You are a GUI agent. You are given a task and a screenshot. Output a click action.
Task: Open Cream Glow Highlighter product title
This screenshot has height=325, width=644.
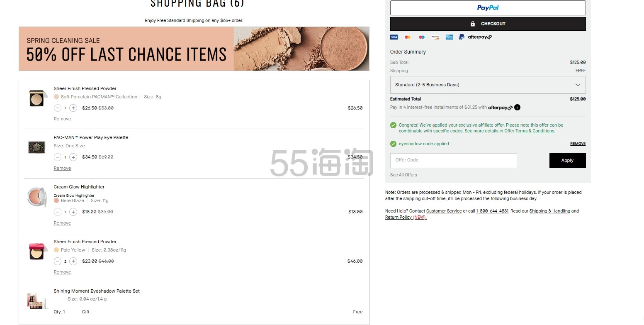(x=79, y=187)
